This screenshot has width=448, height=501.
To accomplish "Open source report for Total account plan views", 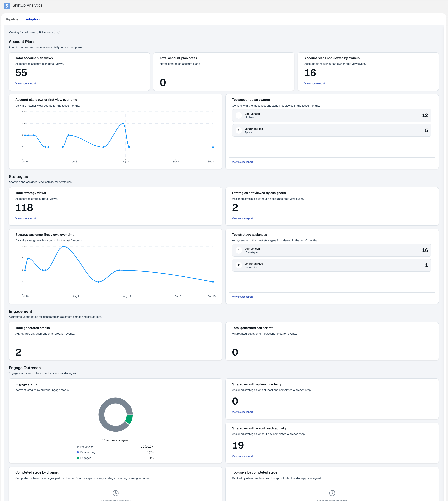I will (26, 84).
